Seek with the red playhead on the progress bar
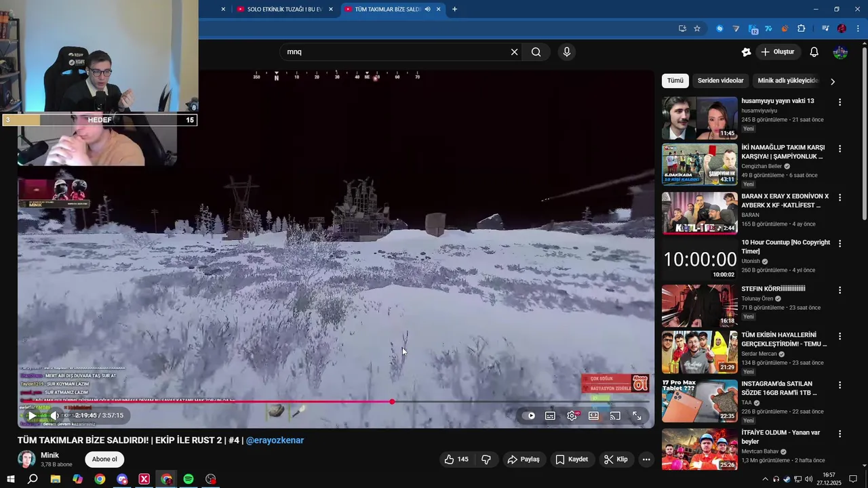 point(392,402)
